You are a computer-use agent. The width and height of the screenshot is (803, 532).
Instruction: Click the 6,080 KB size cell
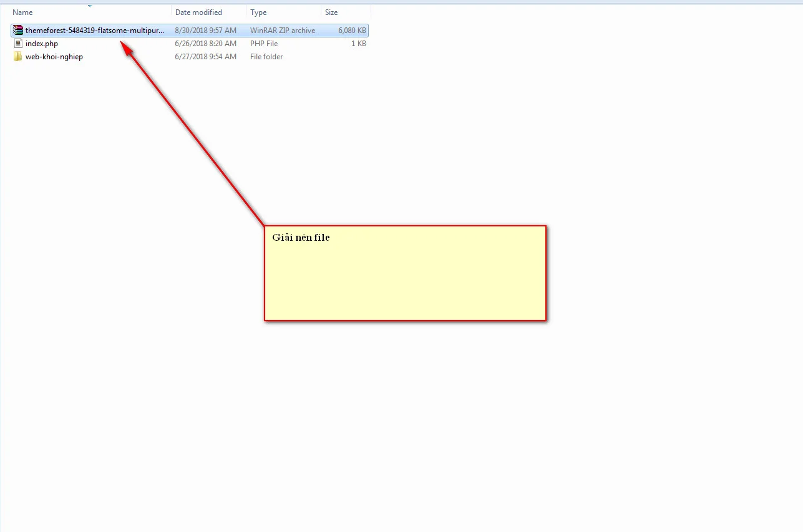tap(352, 31)
